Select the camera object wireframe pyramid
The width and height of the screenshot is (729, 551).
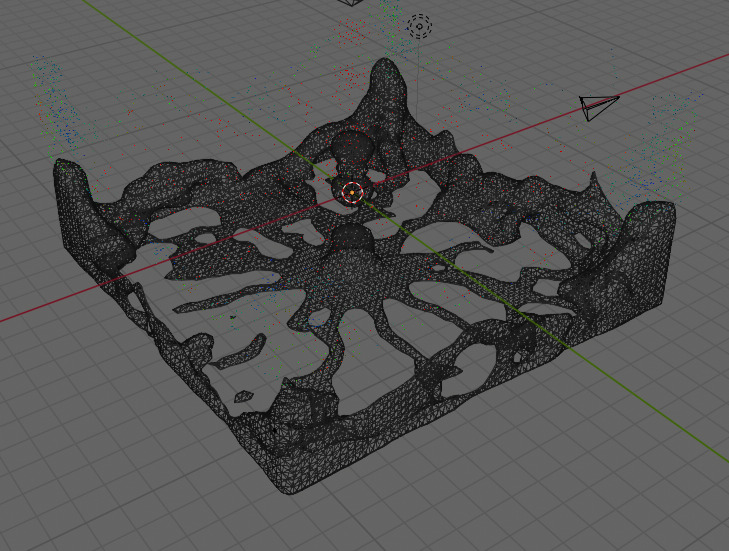(599, 107)
